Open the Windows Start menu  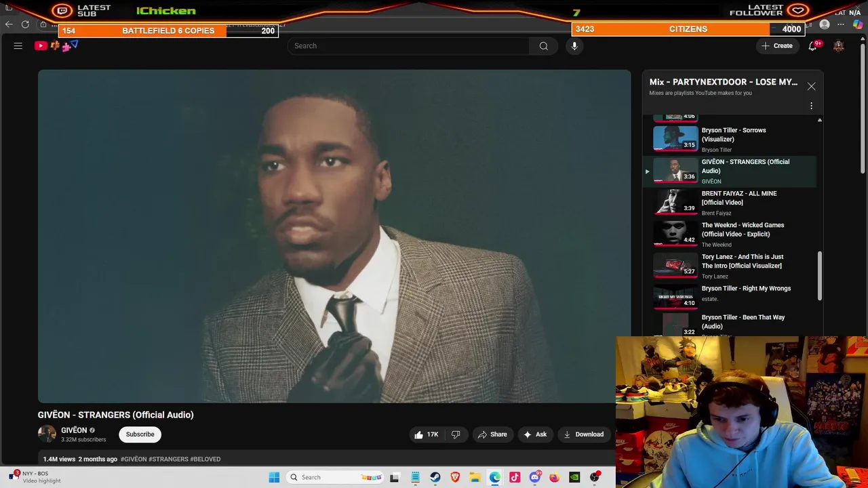pyautogui.click(x=274, y=477)
